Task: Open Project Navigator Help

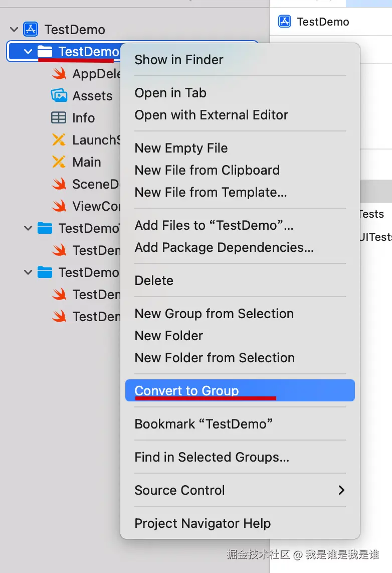Action: coord(203,523)
